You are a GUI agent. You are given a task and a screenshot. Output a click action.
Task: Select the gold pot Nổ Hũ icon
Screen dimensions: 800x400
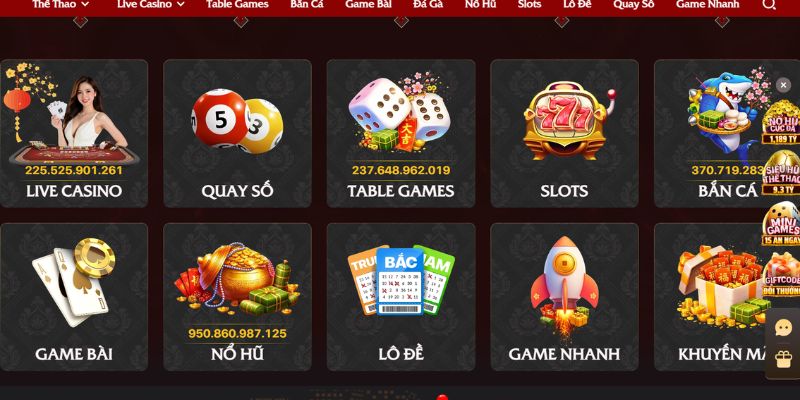(237, 280)
